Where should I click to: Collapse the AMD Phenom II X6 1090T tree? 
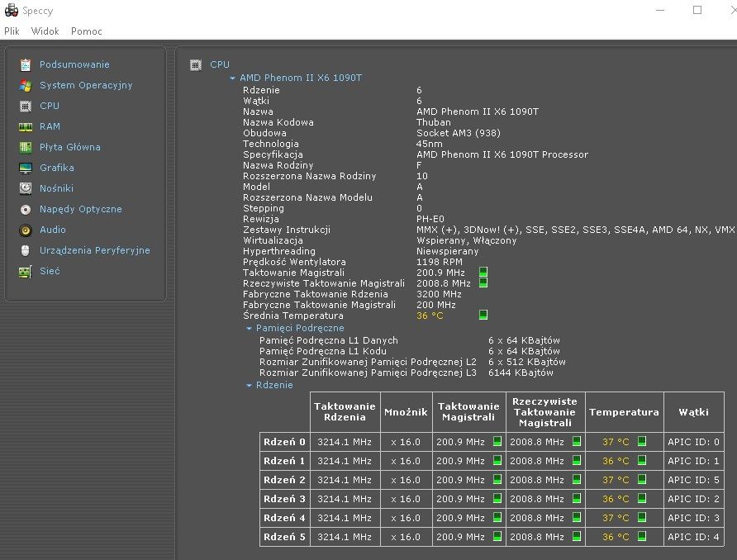pos(233,78)
